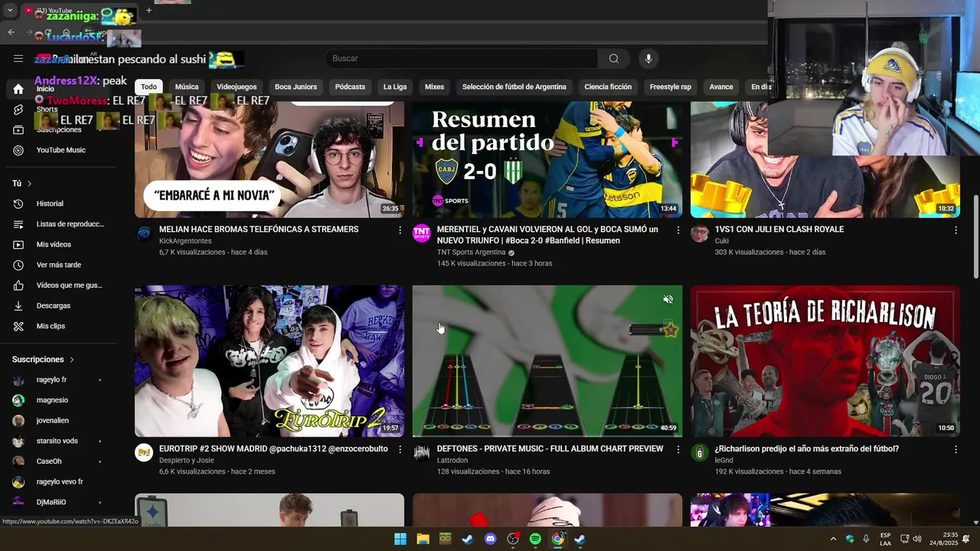This screenshot has height=551, width=980.
Task: Unmute the Deftones video preview
Action: [668, 299]
